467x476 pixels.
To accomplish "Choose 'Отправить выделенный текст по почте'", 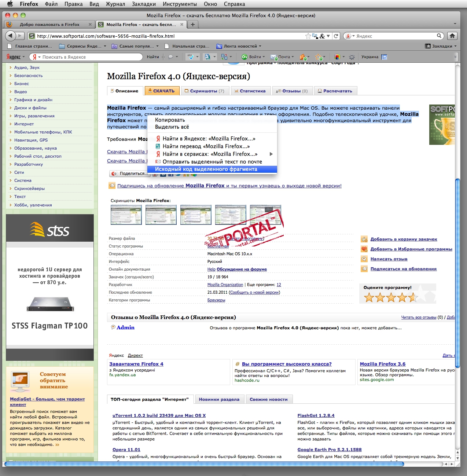I will click(212, 162).
